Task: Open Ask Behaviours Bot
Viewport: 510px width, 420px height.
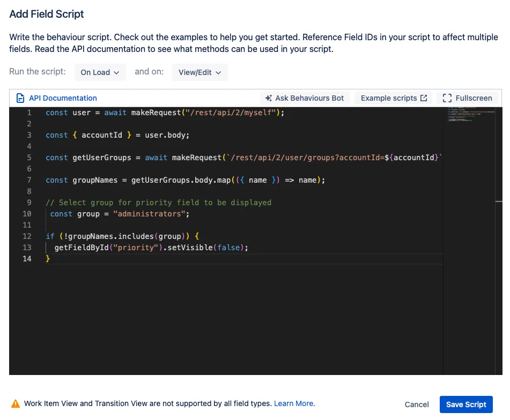Action: pyautogui.click(x=305, y=98)
